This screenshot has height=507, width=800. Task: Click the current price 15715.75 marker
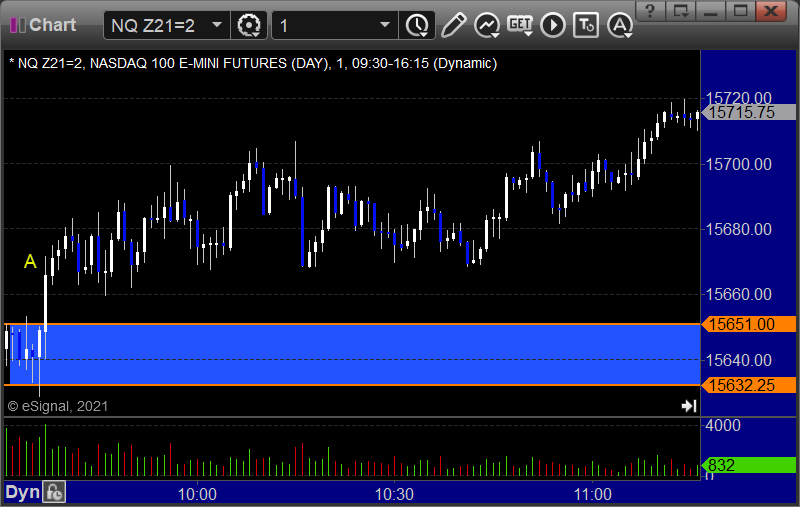tap(749, 112)
